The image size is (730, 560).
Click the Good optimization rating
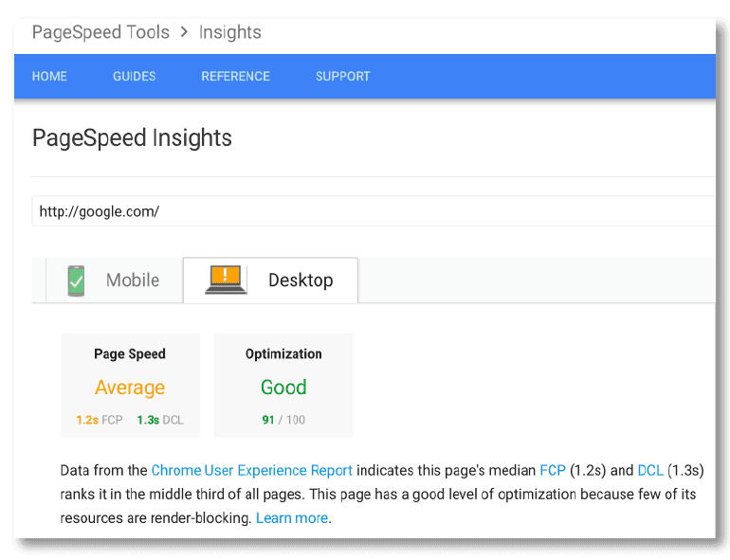(x=283, y=388)
